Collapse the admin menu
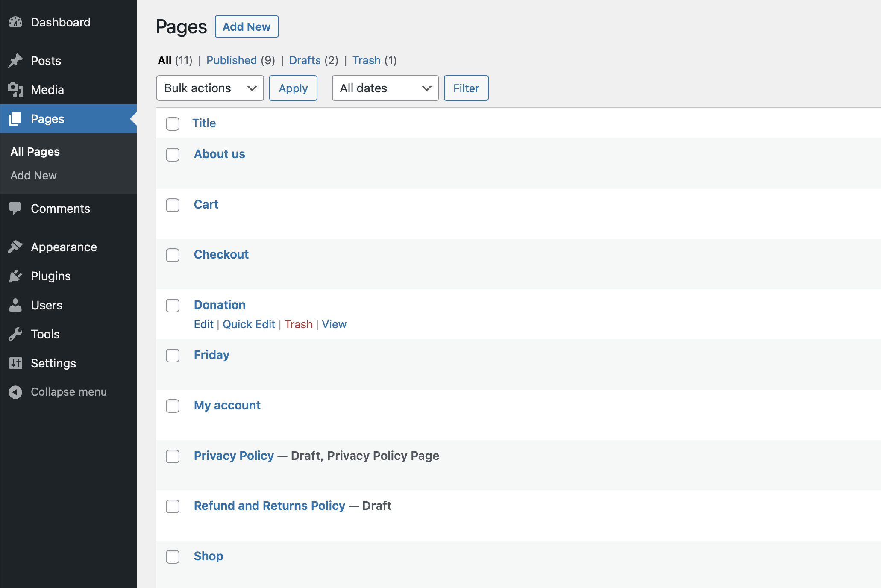The image size is (881, 588). 15,392
